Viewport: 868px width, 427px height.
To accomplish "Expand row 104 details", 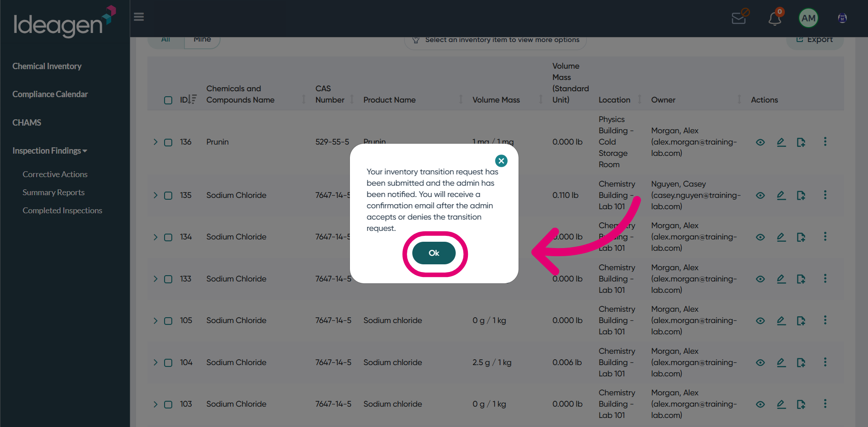I will [156, 362].
